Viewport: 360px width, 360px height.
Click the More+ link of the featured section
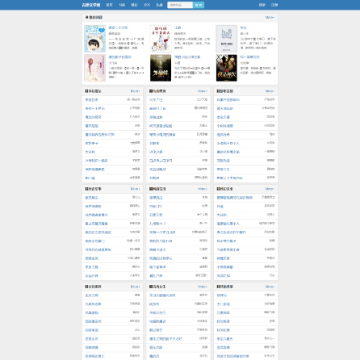270,17
